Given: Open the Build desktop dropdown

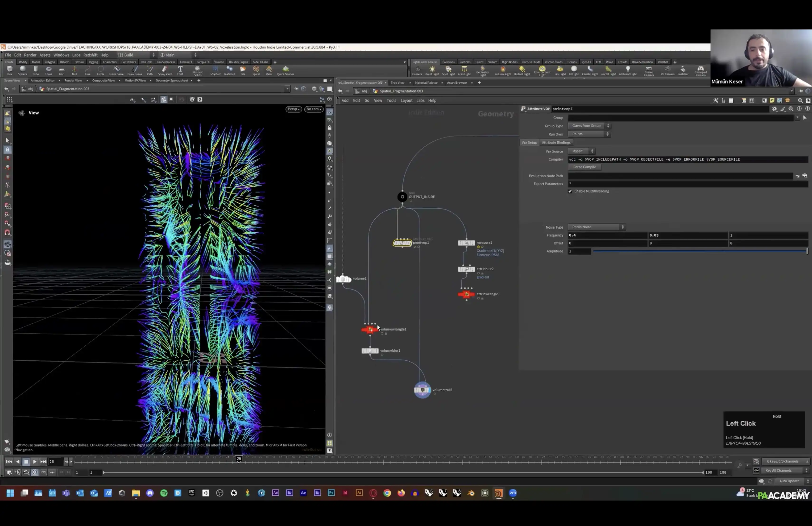Looking at the screenshot, I should [137, 55].
